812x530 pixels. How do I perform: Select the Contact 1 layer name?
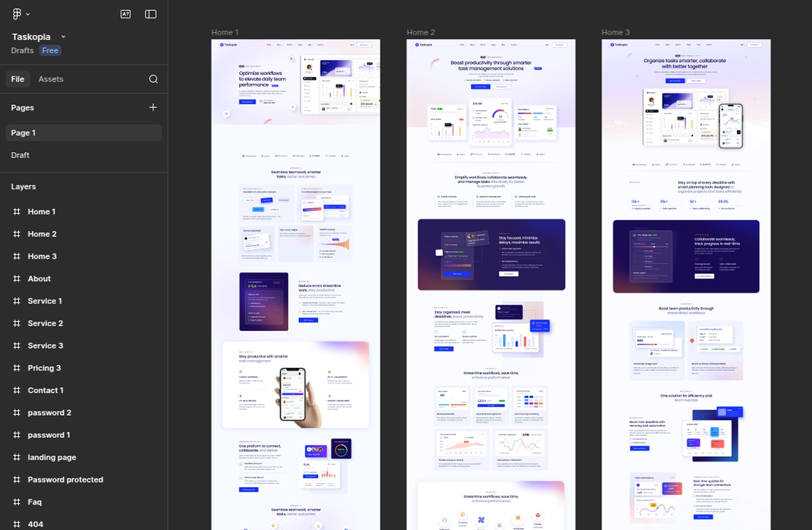(x=46, y=390)
